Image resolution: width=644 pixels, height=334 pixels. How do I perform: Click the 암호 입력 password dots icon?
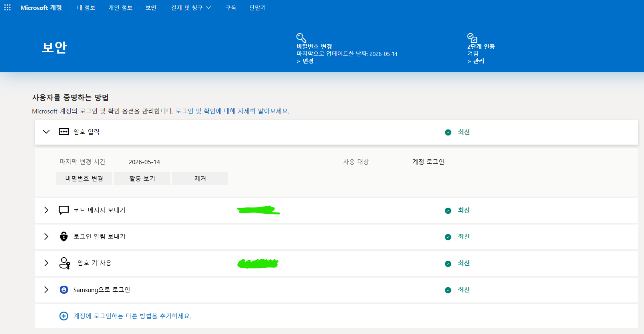tap(64, 132)
